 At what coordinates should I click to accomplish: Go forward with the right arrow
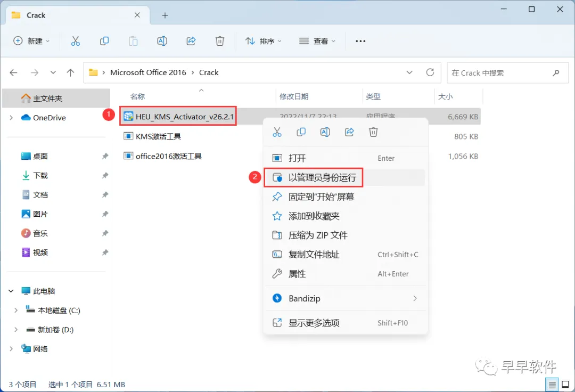(x=35, y=72)
